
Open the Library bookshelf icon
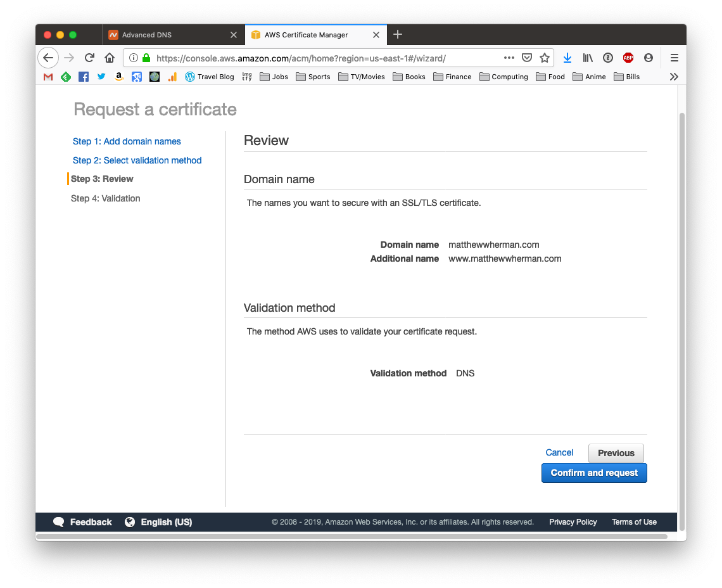pyautogui.click(x=588, y=58)
